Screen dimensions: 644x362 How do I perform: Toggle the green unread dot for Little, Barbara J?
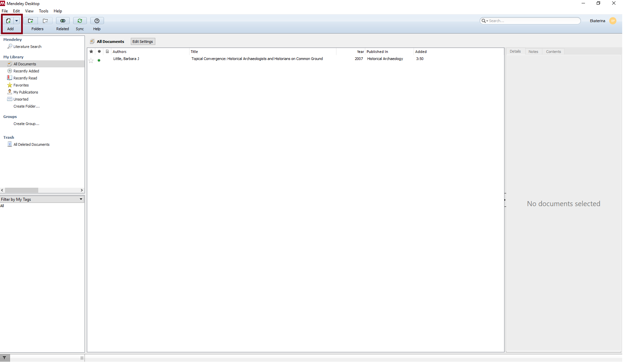pyautogui.click(x=99, y=60)
